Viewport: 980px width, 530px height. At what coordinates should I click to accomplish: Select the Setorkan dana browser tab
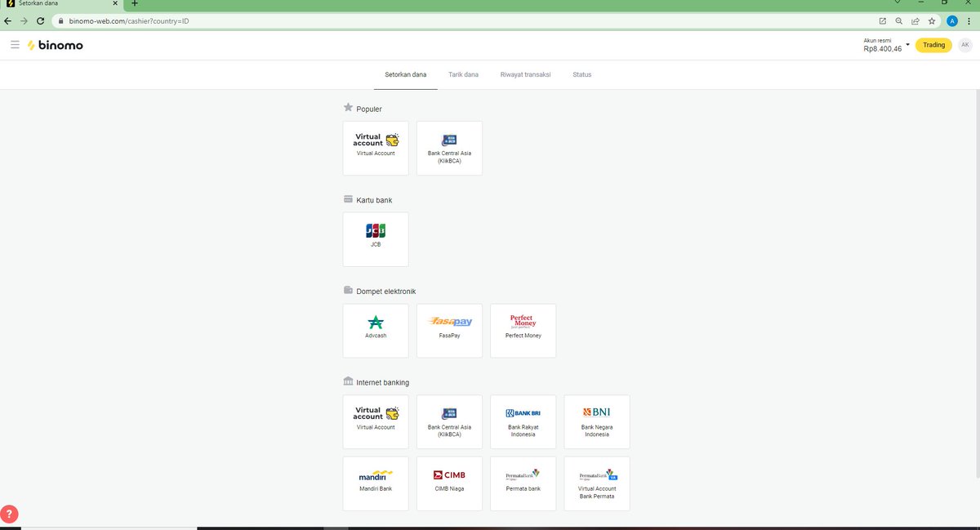tap(62, 4)
